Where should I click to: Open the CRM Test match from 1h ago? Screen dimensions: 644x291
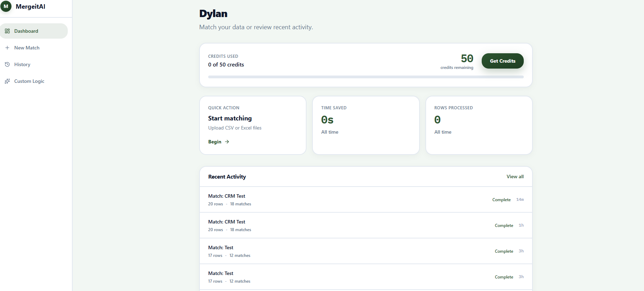click(x=366, y=226)
